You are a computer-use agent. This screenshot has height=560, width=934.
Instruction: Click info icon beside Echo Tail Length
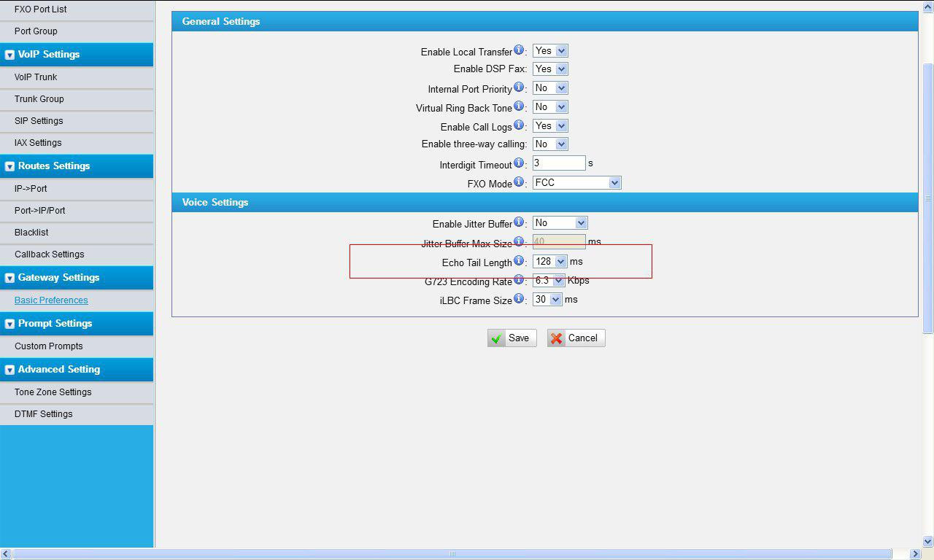(519, 261)
